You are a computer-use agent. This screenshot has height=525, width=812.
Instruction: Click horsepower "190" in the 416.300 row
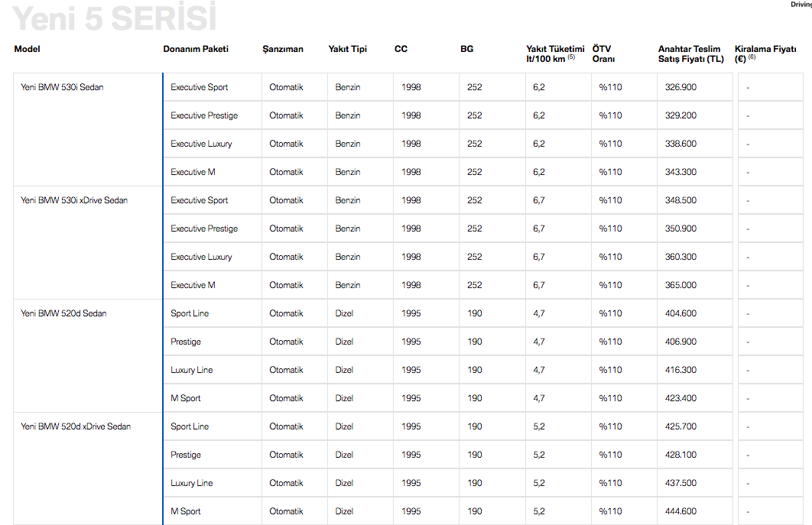474,370
